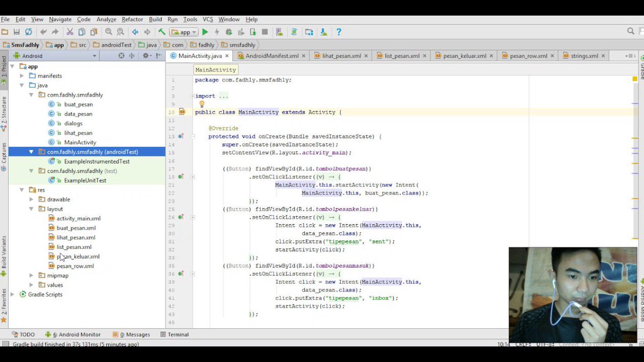Expand the collapsed import block in editor

tap(192, 96)
